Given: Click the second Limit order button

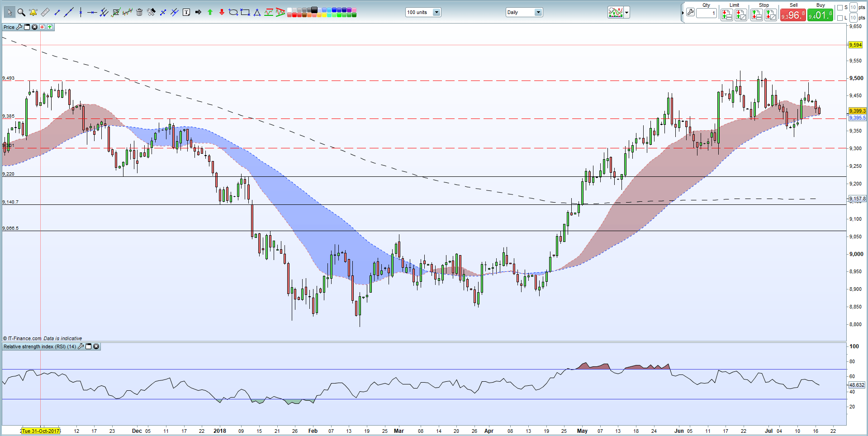Looking at the screenshot, I should tap(741, 15).
